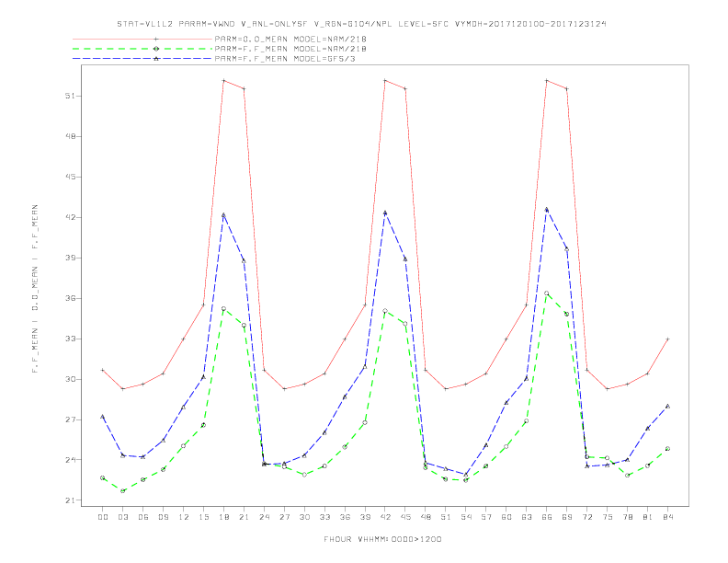Viewport: 728px width, 563px height.
Task: Click x-axis forecast hour label 21
Action: pyautogui.click(x=244, y=517)
